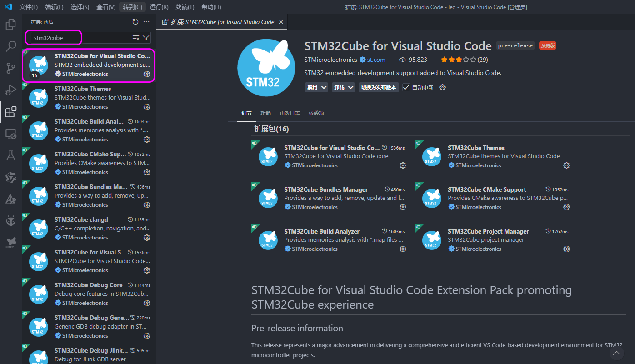Viewport: 635px width, 364px height.
Task: Open gear on STM32Cube Build Analyzer pack card
Action: (x=403, y=249)
